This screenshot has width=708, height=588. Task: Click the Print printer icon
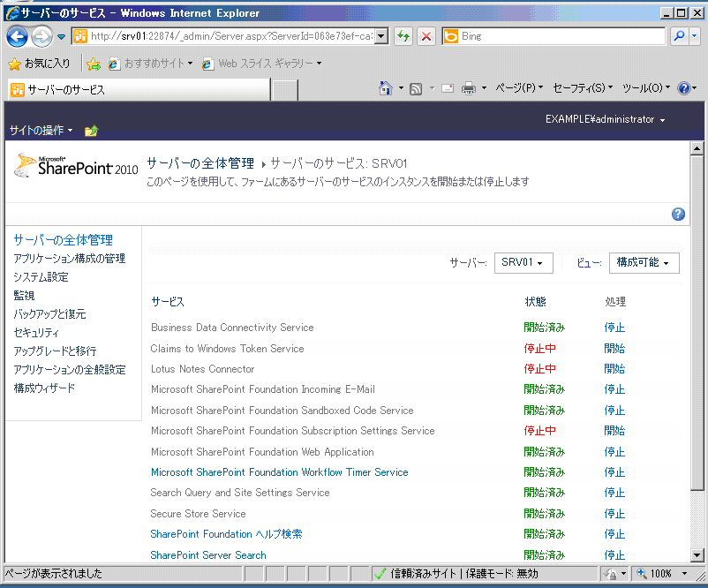(469, 88)
